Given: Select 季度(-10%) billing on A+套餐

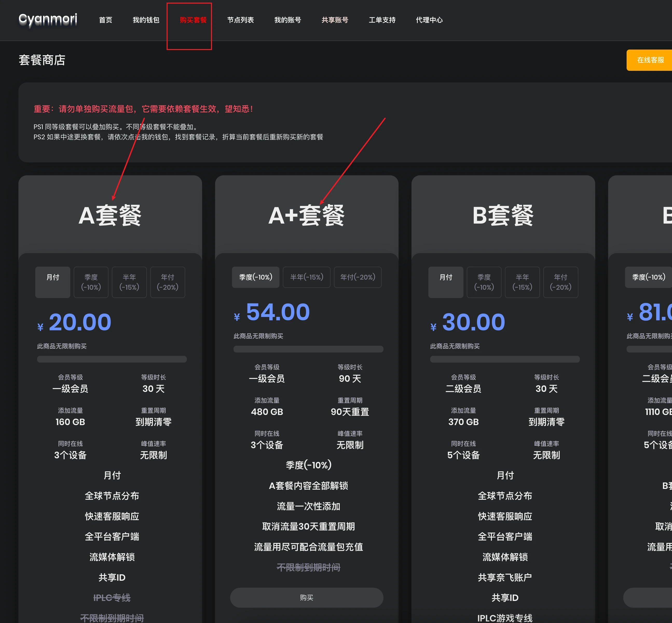Looking at the screenshot, I should [255, 277].
